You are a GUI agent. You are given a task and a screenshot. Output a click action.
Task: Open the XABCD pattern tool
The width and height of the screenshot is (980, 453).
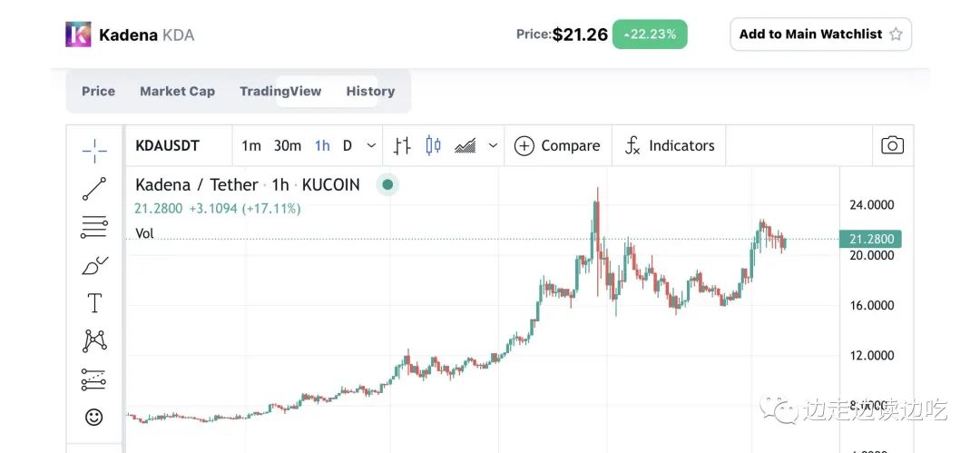point(94,340)
